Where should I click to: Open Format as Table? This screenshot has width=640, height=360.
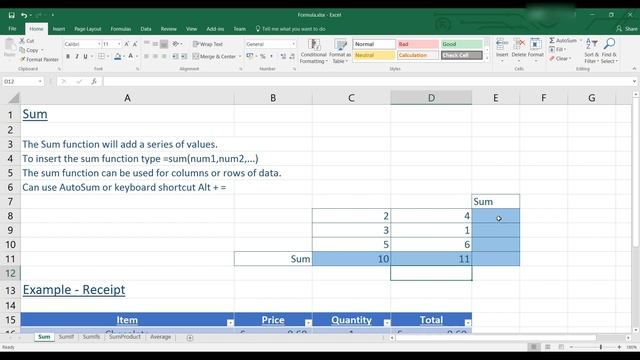pos(340,51)
